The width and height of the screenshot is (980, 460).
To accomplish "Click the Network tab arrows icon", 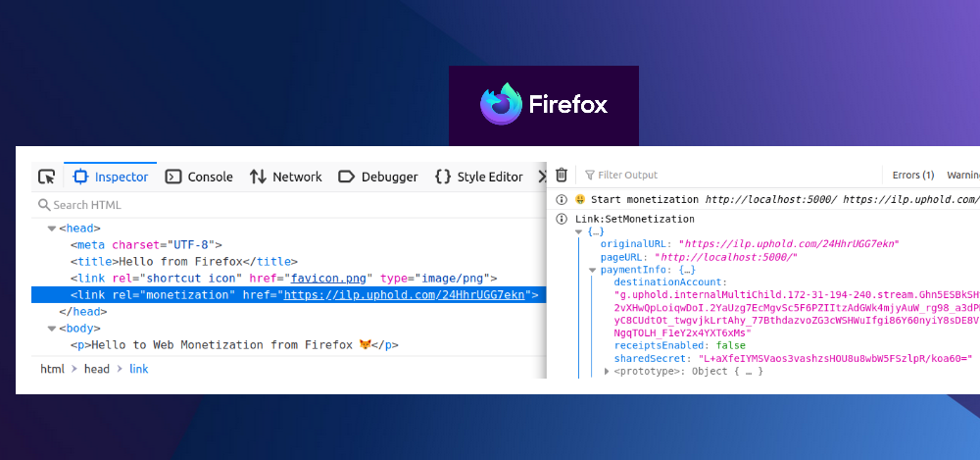I will tap(258, 178).
